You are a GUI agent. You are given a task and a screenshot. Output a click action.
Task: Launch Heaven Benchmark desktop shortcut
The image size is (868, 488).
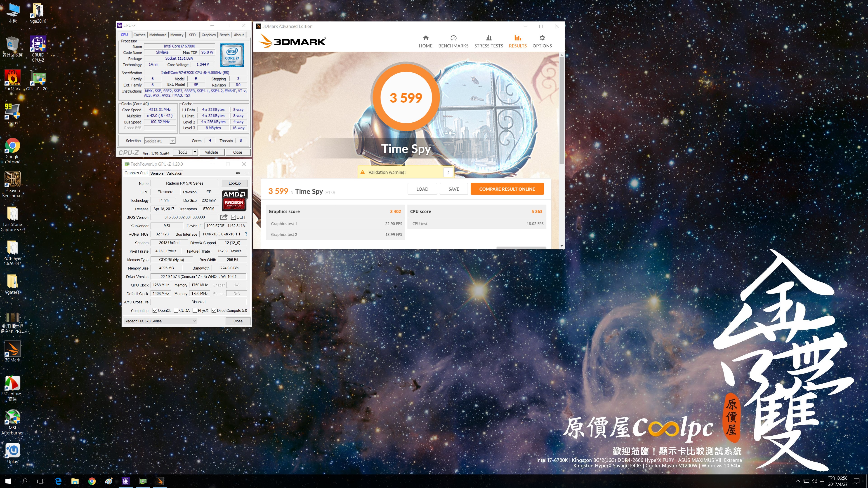pos(12,184)
